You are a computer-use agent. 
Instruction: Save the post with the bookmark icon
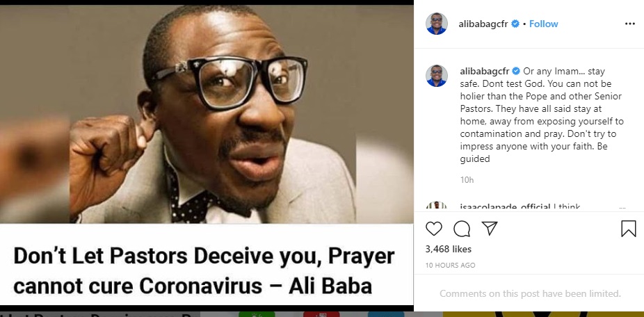(629, 229)
